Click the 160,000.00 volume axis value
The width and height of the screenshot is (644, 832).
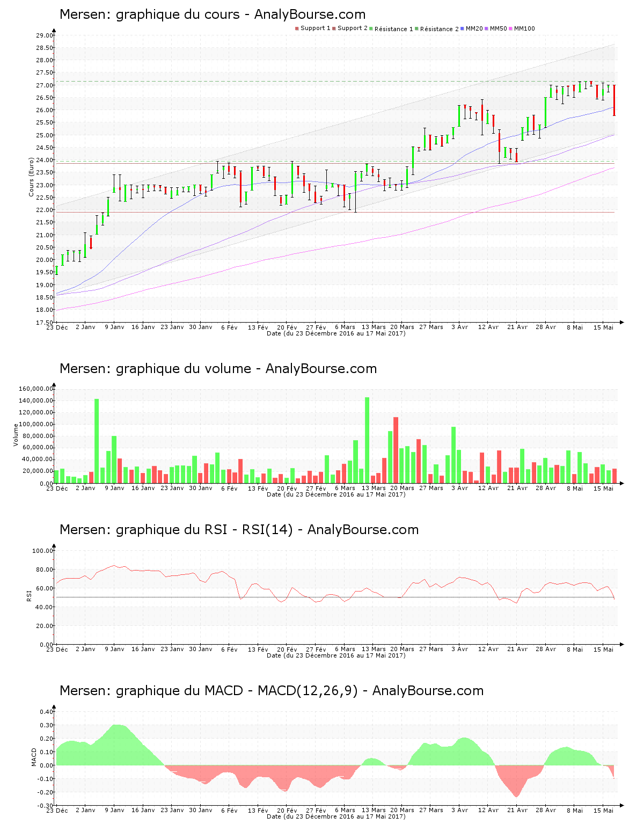point(36,389)
